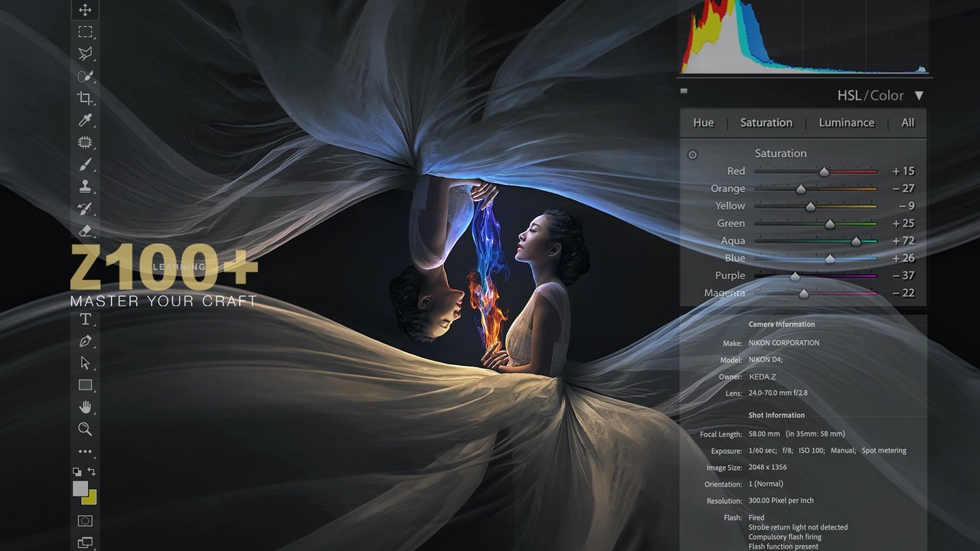The image size is (980, 551).
Task: Click the "Camera Information" heading
Action: click(782, 324)
